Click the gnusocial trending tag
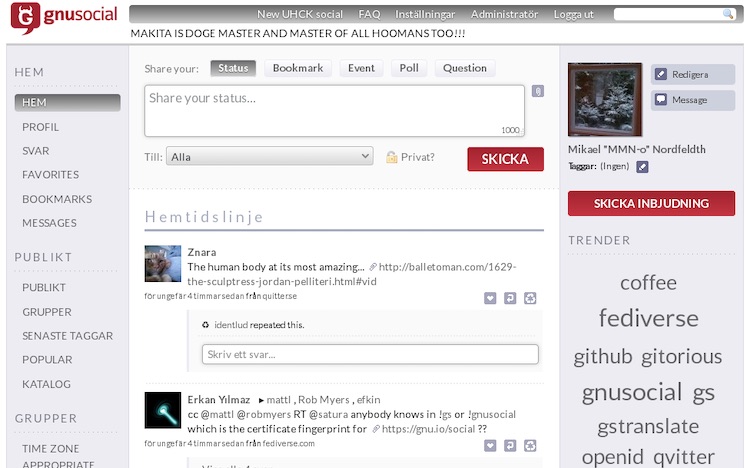 tap(632, 392)
